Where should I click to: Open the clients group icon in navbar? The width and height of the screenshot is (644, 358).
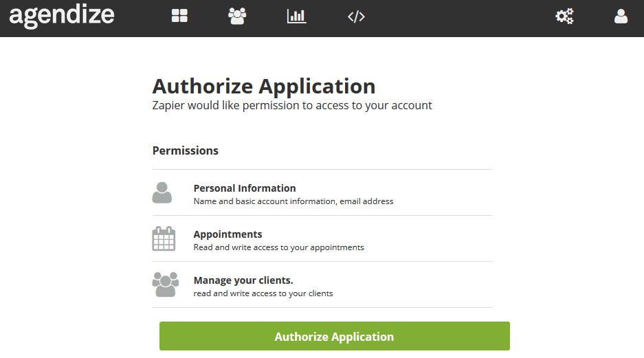pyautogui.click(x=237, y=16)
